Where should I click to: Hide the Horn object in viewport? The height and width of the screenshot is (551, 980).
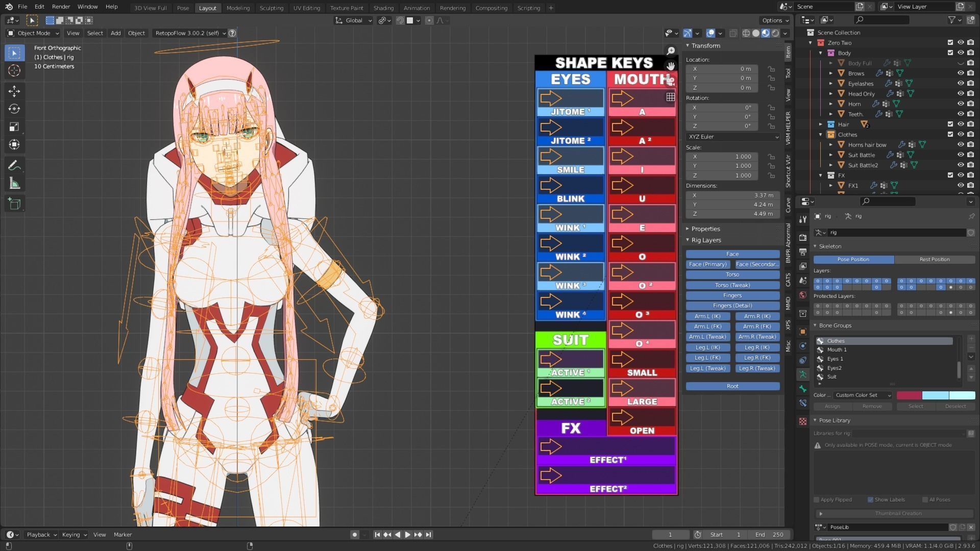pyautogui.click(x=960, y=104)
